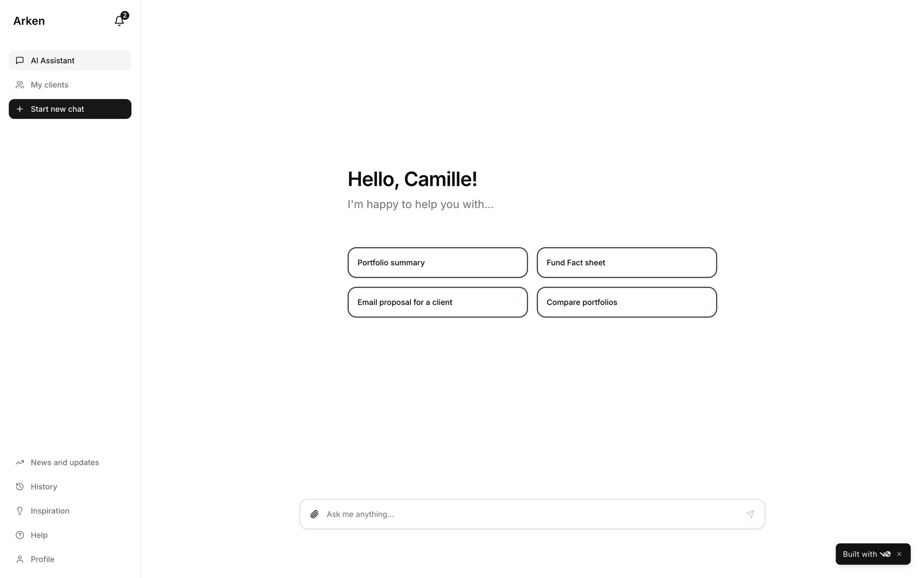Dismiss the Built with v0 badge
The height and width of the screenshot is (578, 924).
[899, 554]
